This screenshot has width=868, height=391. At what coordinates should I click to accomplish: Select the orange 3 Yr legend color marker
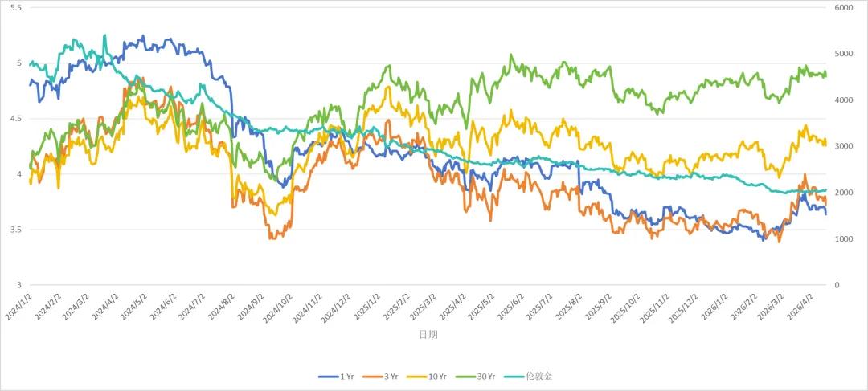pyautogui.click(x=373, y=377)
